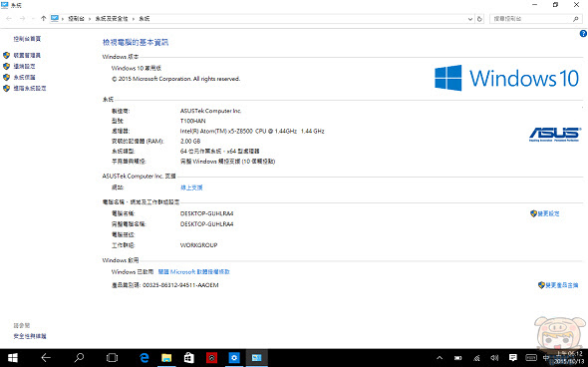This screenshot has width=588, height=367.
Task: Select ASUSTek Computer Inc. manufacturer value
Action: pyautogui.click(x=210, y=111)
